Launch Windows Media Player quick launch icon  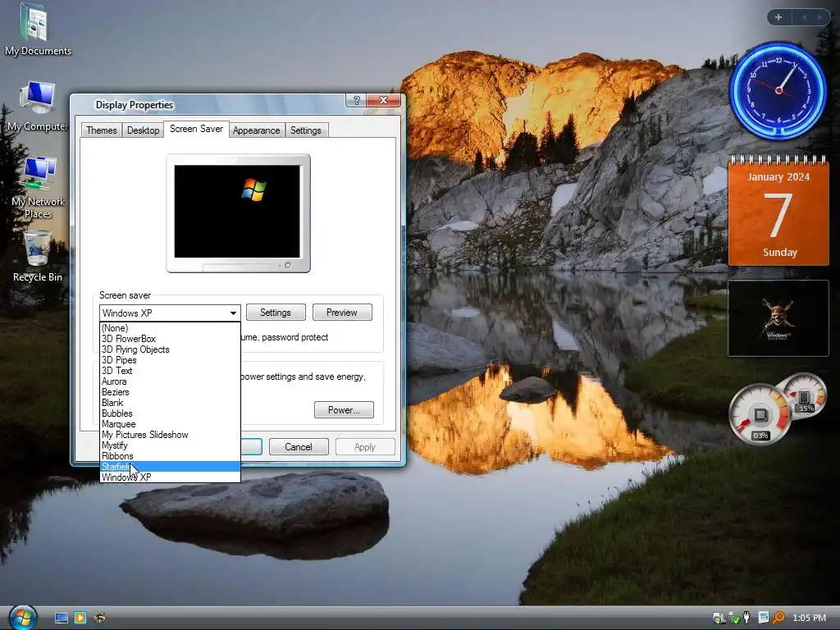tap(80, 618)
